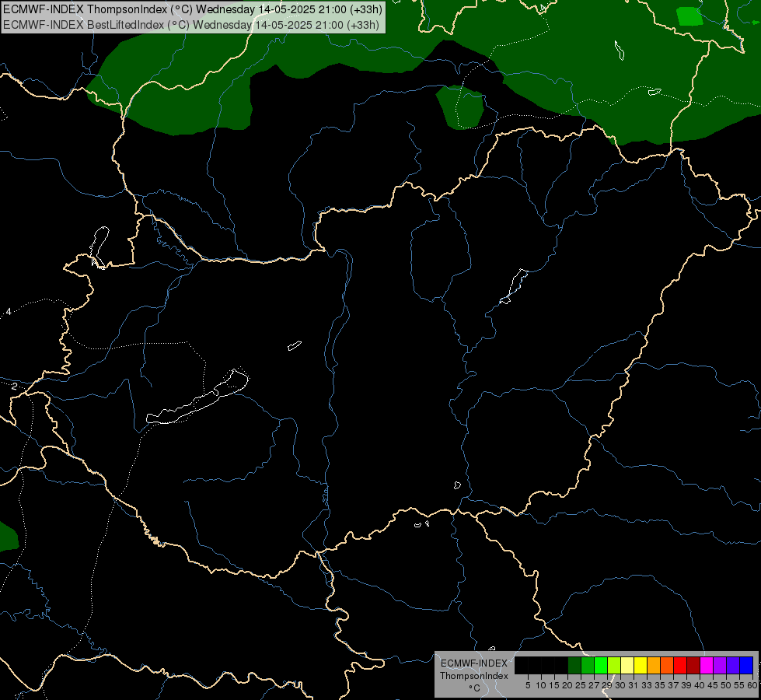This screenshot has height=700, width=761.
Task: Click legend tick label '20'
Action: [567, 685]
